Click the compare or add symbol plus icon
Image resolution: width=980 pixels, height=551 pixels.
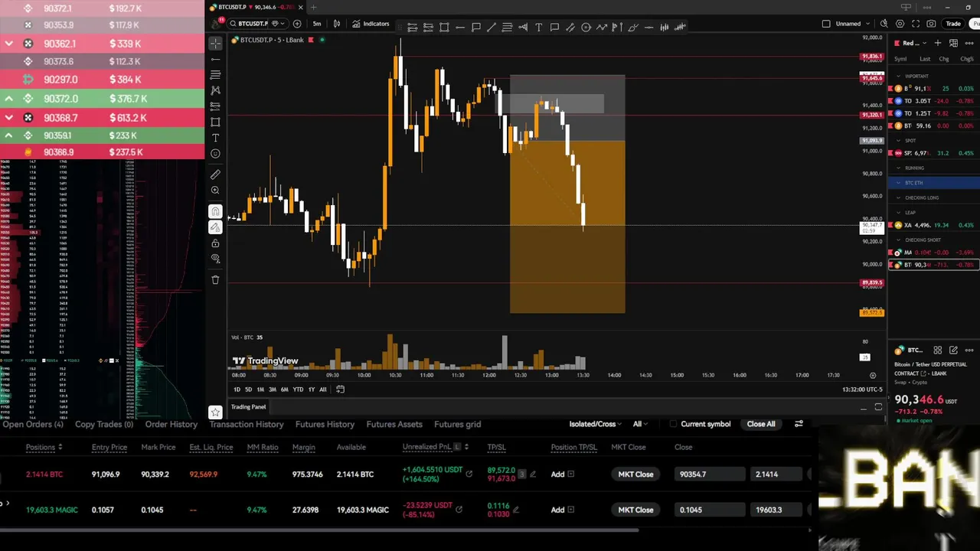[x=297, y=24]
